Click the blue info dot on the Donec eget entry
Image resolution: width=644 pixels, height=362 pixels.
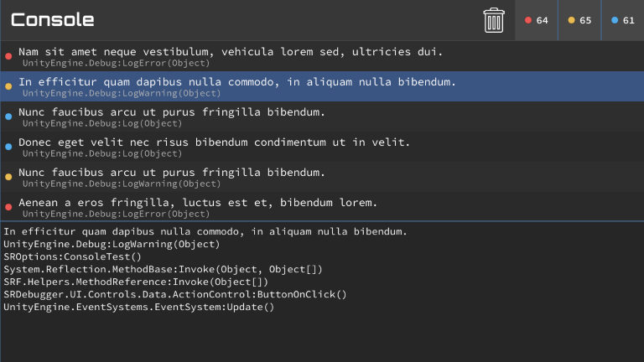tap(8, 147)
